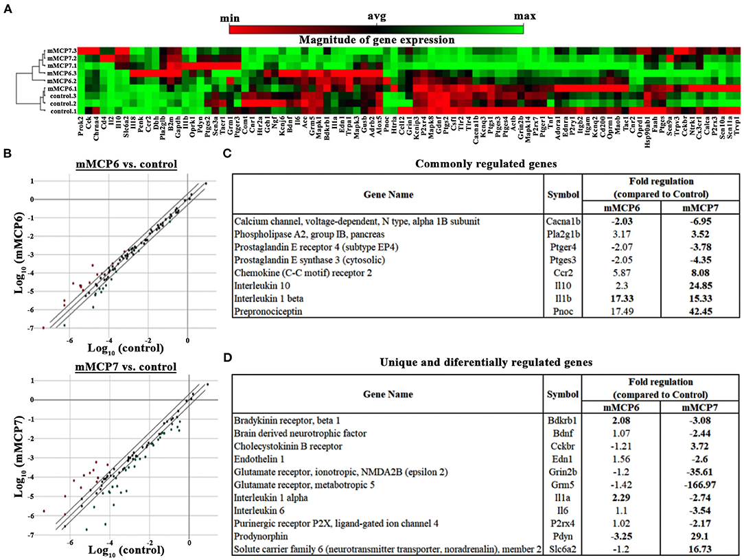The width and height of the screenshot is (744, 560).
Task: Click panel letter A
Action: [8, 8]
